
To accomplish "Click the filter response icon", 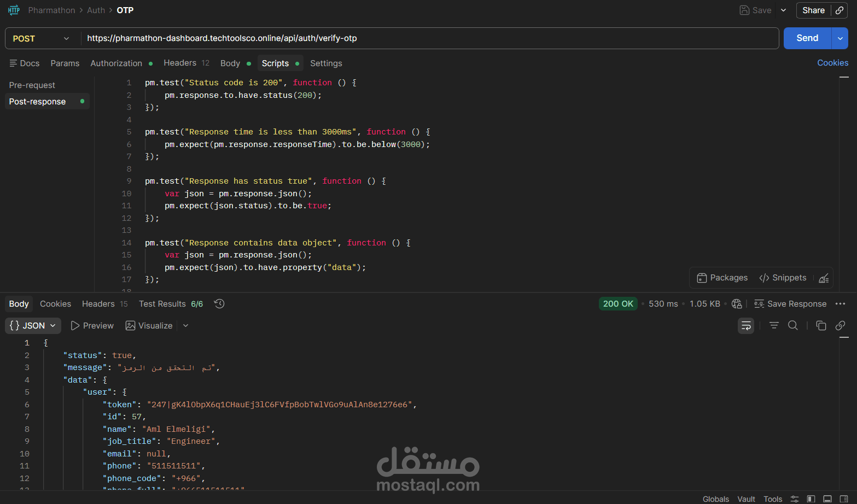I will point(774,326).
